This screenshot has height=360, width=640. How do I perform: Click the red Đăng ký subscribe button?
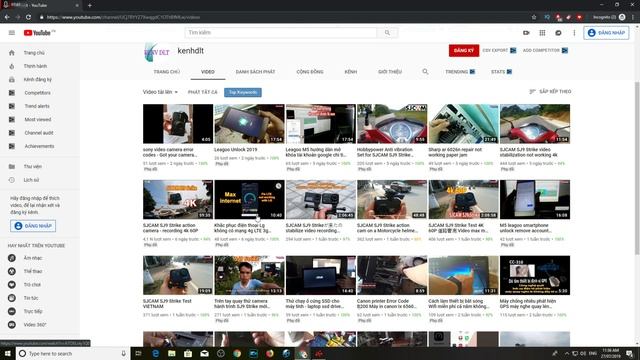(464, 51)
